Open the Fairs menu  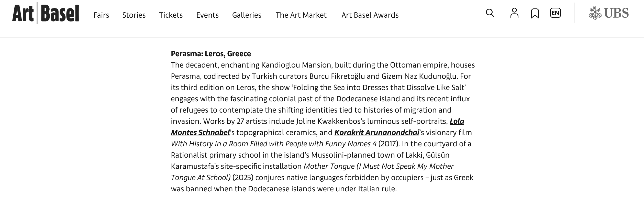coord(101,15)
